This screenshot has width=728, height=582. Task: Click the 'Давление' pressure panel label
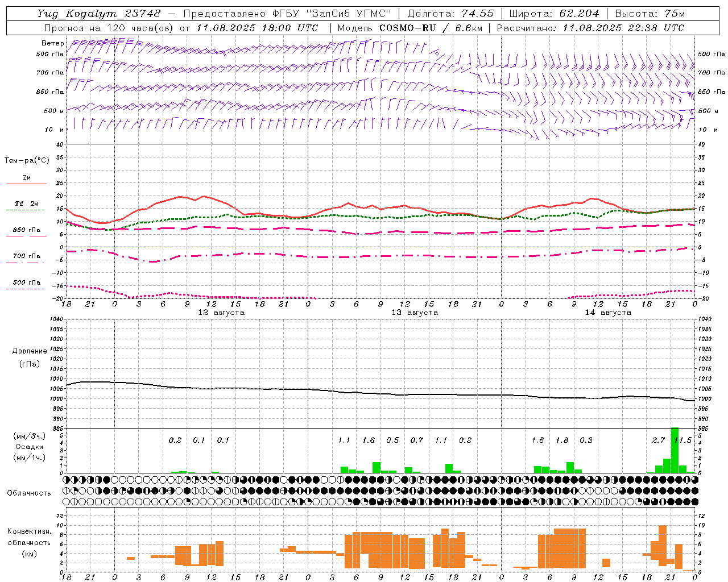pos(30,351)
